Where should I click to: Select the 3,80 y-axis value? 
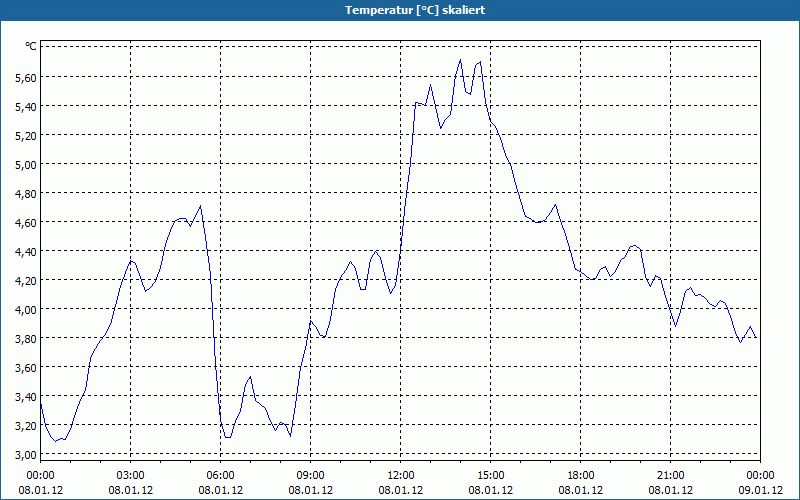click(26, 338)
